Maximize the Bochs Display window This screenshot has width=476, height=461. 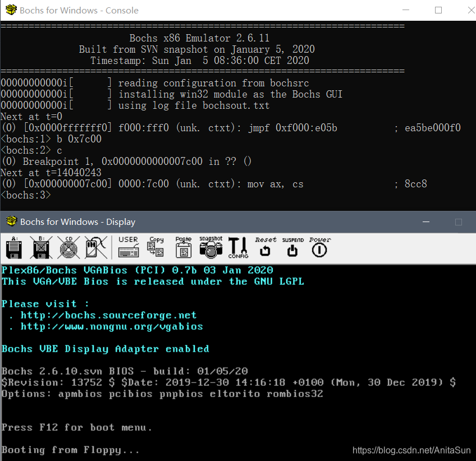(459, 222)
